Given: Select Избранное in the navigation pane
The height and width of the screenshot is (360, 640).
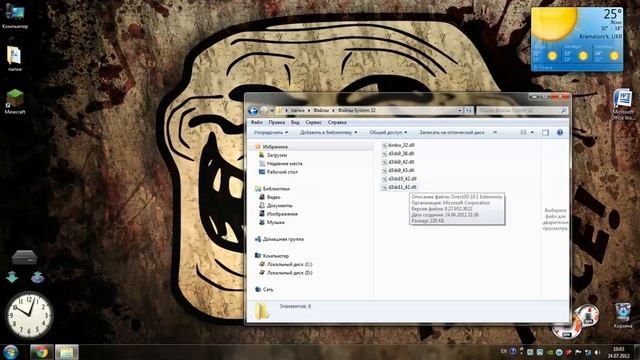Looking at the screenshot, I should coord(275,147).
